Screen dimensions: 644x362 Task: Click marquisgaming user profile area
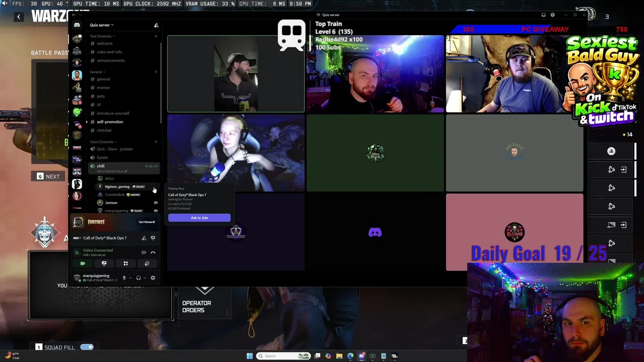coord(96,278)
